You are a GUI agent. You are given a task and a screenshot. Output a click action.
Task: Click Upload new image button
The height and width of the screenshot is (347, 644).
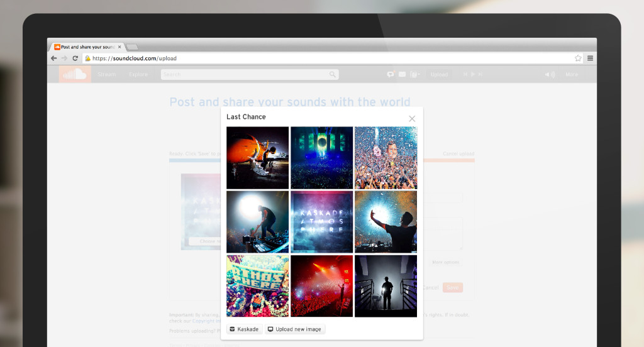click(294, 329)
